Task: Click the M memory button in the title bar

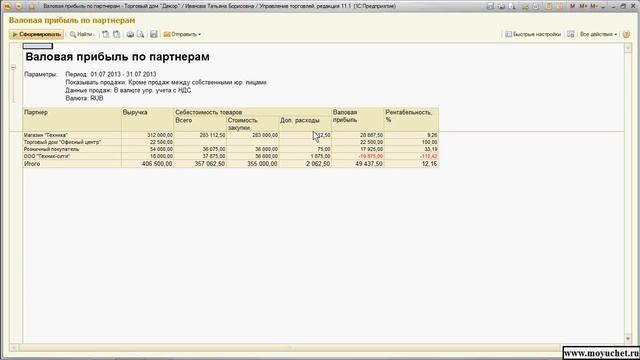Action: click(x=573, y=6)
